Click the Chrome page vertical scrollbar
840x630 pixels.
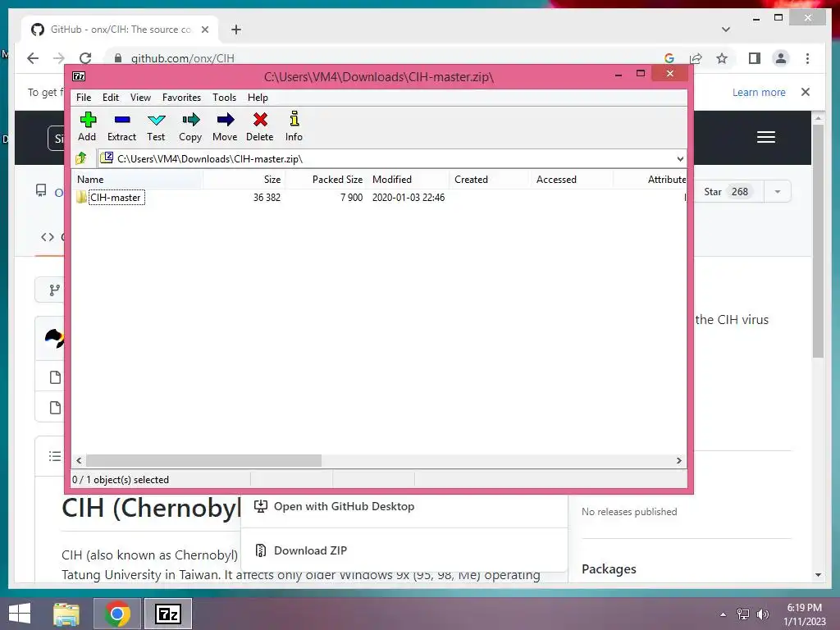click(818, 241)
